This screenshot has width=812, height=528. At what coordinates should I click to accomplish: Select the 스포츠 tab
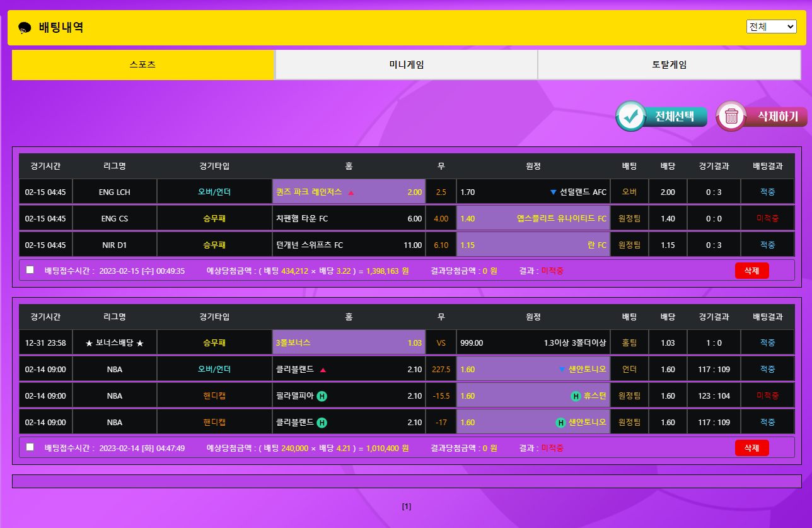[x=142, y=65]
